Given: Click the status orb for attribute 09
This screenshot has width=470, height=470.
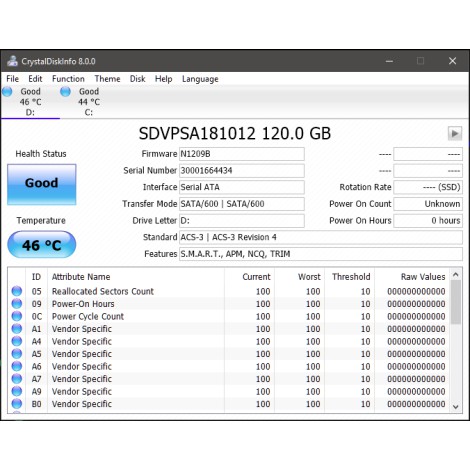Looking at the screenshot, I should click(17, 304).
